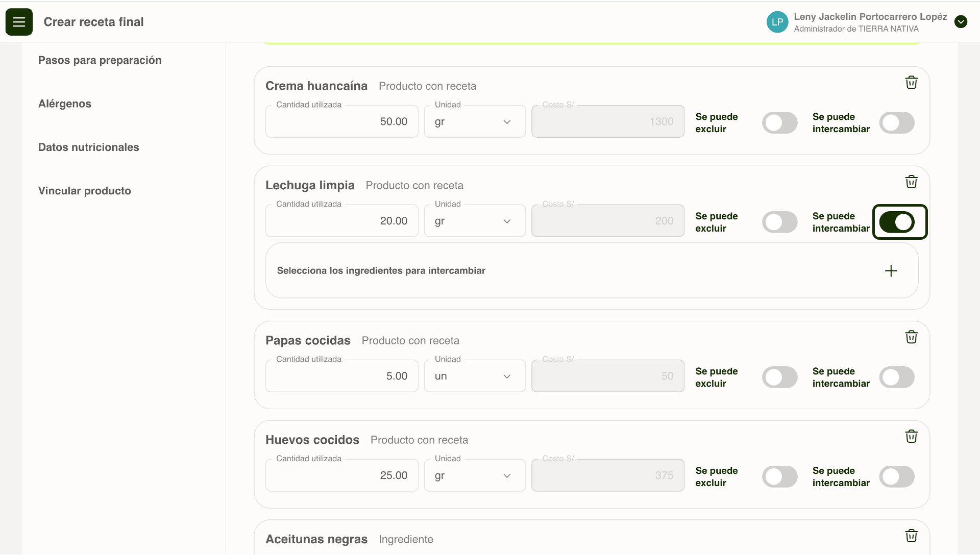
Task: Delete Crema huancaína with trash icon
Action: pos(911,83)
